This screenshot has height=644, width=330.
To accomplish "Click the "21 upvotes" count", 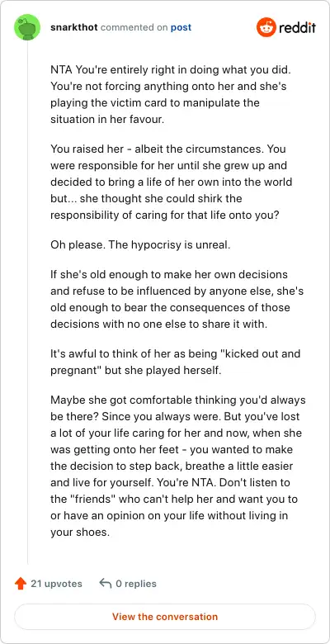I will point(56,584).
